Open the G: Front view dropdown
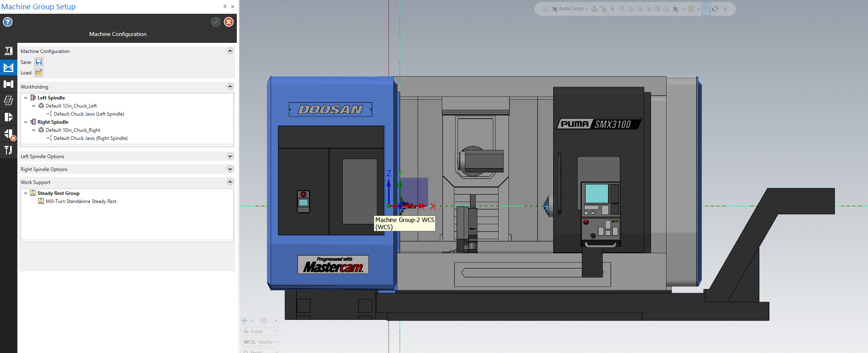This screenshot has width=868, height=353. coord(260,331)
